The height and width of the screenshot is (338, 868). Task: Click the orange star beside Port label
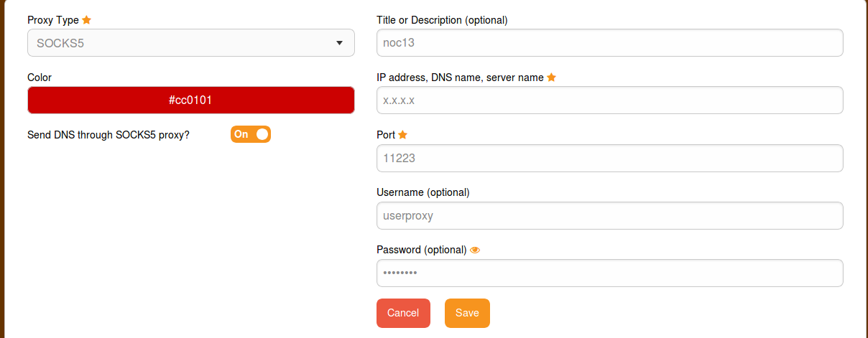[402, 135]
